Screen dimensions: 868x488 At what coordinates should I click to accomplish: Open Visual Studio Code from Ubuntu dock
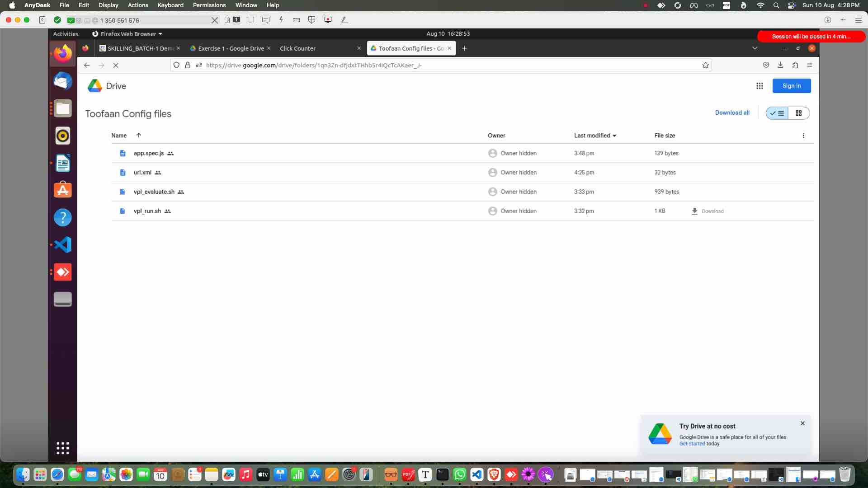(x=63, y=245)
